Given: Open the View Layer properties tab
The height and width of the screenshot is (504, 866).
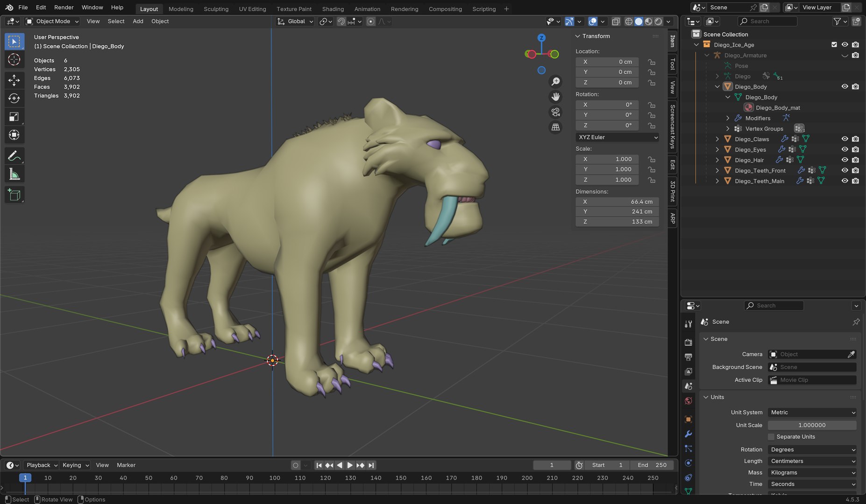Looking at the screenshot, I should (x=688, y=371).
